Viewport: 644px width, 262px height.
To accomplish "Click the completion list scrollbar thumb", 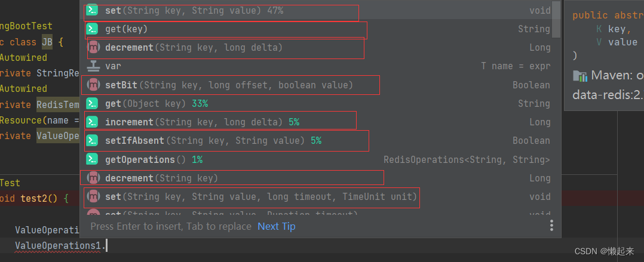I will tap(556, 18).
